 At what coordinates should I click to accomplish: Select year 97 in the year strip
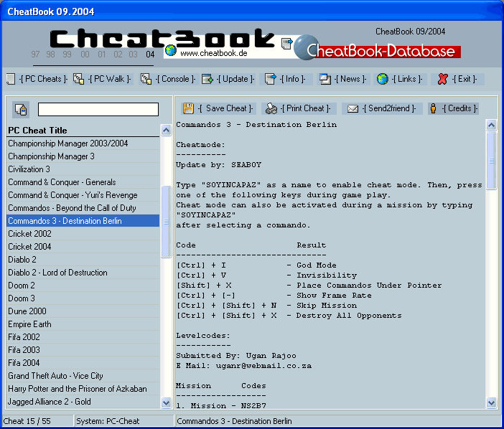(x=35, y=55)
